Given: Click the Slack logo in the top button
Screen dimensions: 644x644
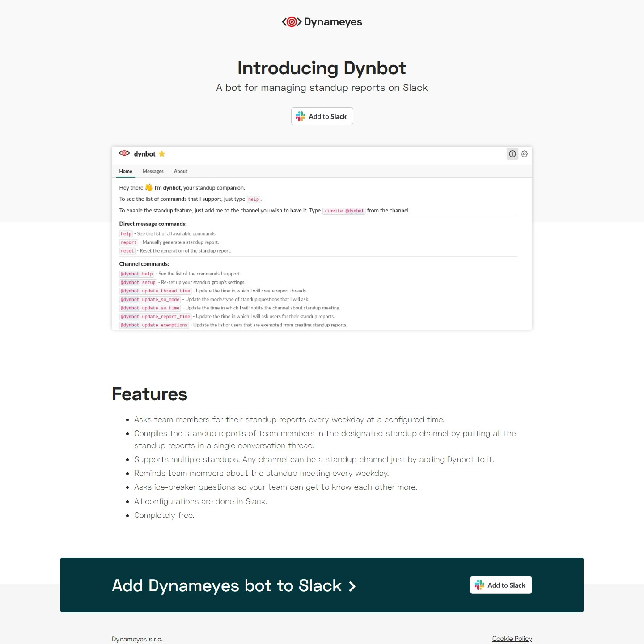Looking at the screenshot, I should [301, 116].
